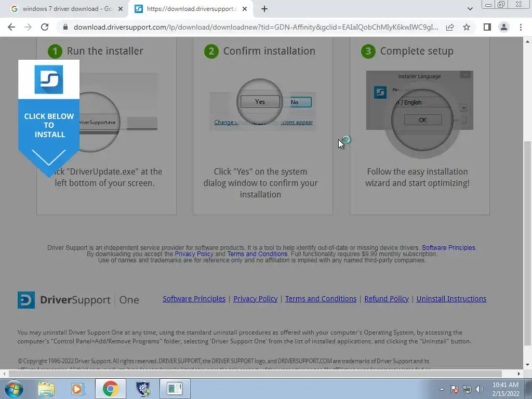Click the address bar URL
Screen dimensions: 532x399
click(x=256, y=27)
